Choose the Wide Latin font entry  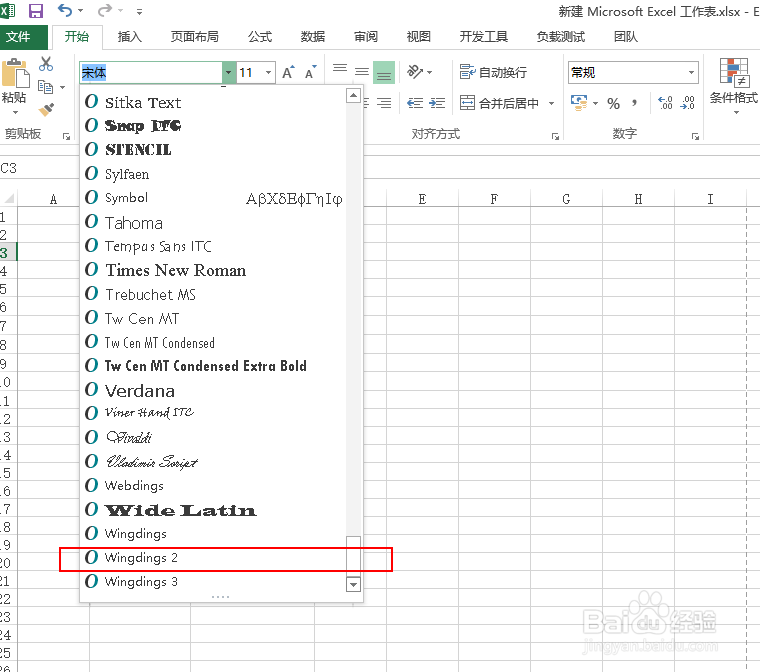[x=214, y=510]
